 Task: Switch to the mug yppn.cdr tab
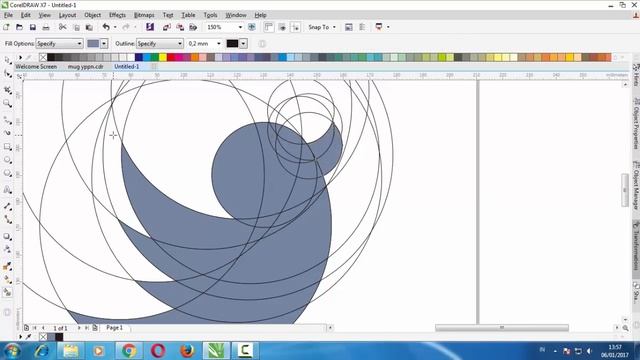85,67
